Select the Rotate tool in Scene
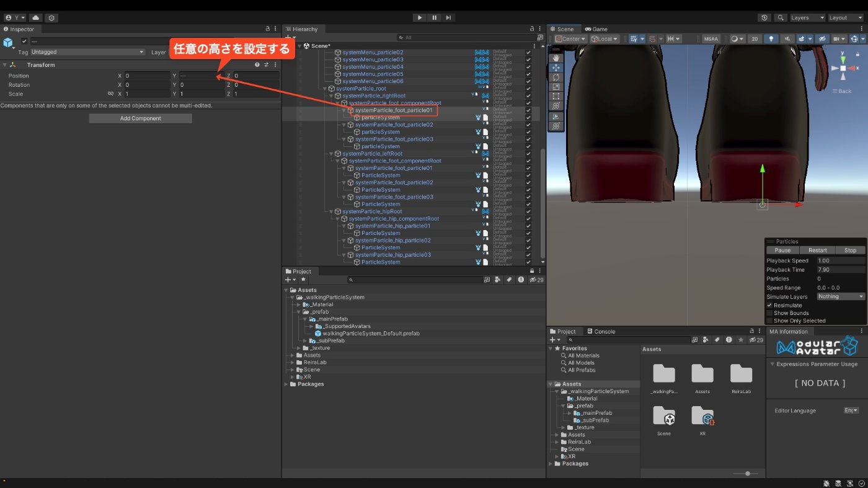Screen dimensions: 868x488 click(556, 78)
